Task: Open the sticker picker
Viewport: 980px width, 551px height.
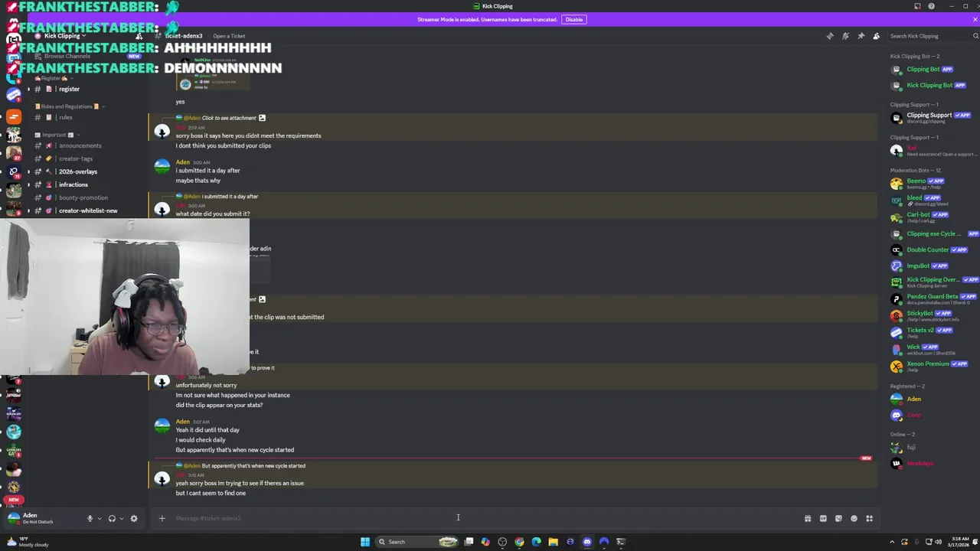Action: point(838,519)
